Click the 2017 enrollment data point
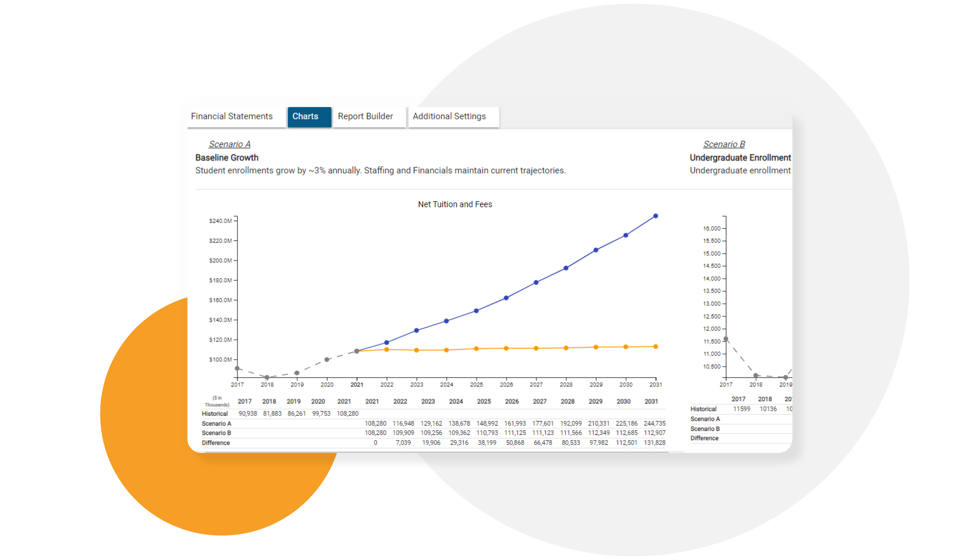The height and width of the screenshot is (560, 980). (x=726, y=339)
